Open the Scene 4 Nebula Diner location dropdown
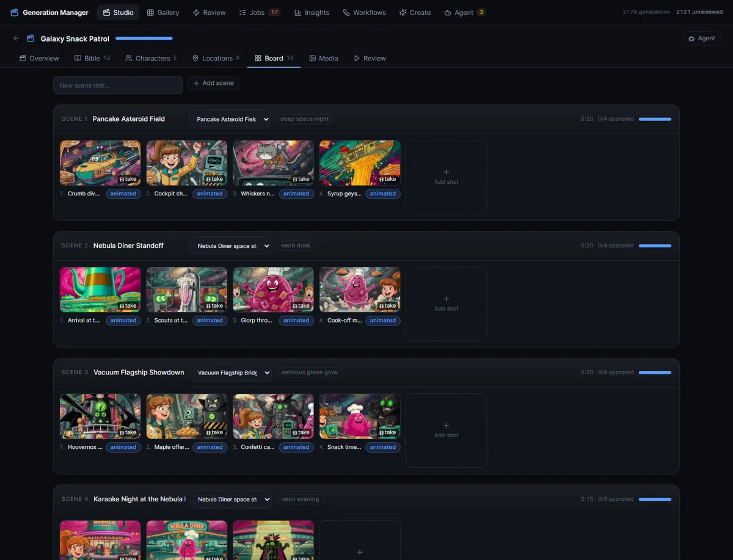733x560 pixels. click(231, 500)
